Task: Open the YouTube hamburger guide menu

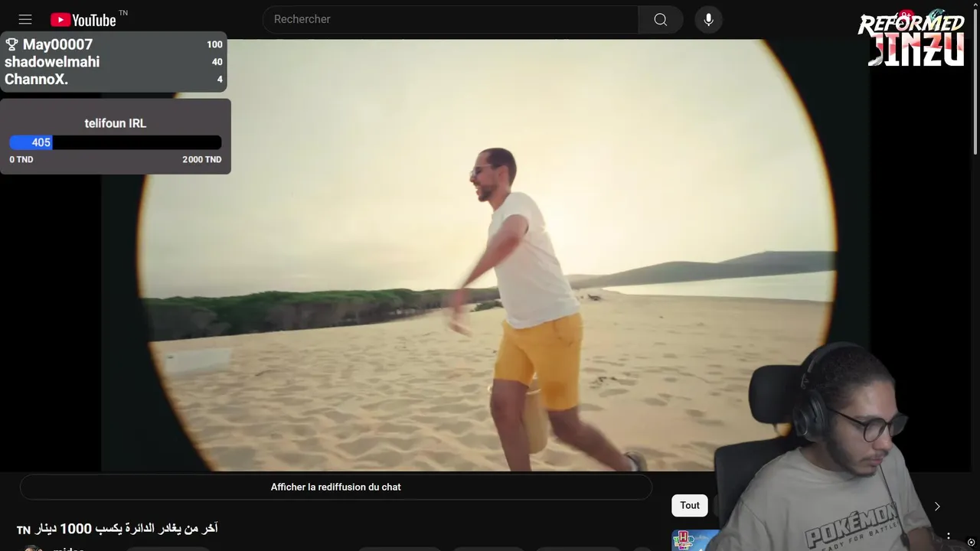Action: click(x=25, y=20)
